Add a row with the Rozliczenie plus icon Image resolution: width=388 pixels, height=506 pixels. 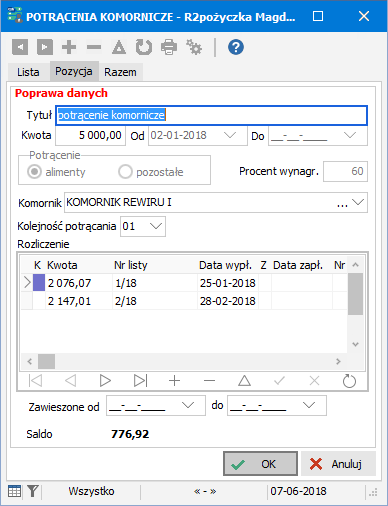pos(175,381)
